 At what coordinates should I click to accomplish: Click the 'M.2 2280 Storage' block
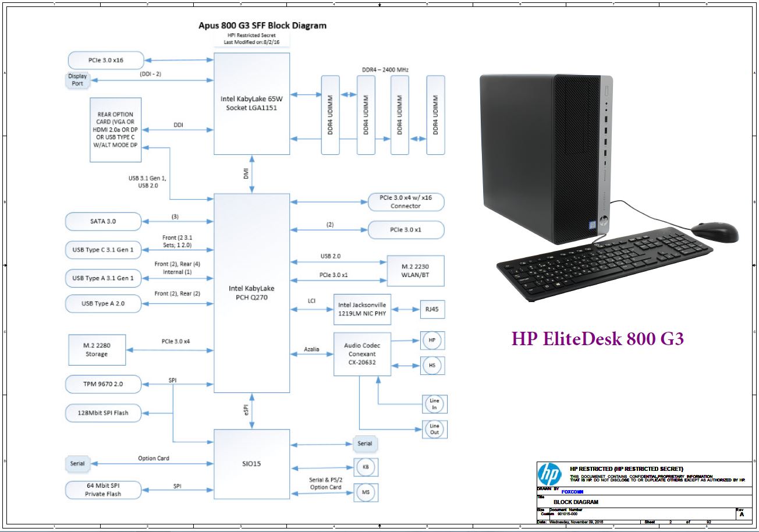tap(97, 350)
